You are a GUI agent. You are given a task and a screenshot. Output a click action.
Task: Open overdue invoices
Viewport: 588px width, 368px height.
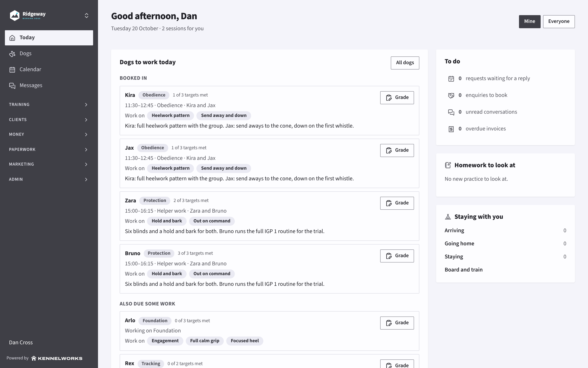[505, 129]
